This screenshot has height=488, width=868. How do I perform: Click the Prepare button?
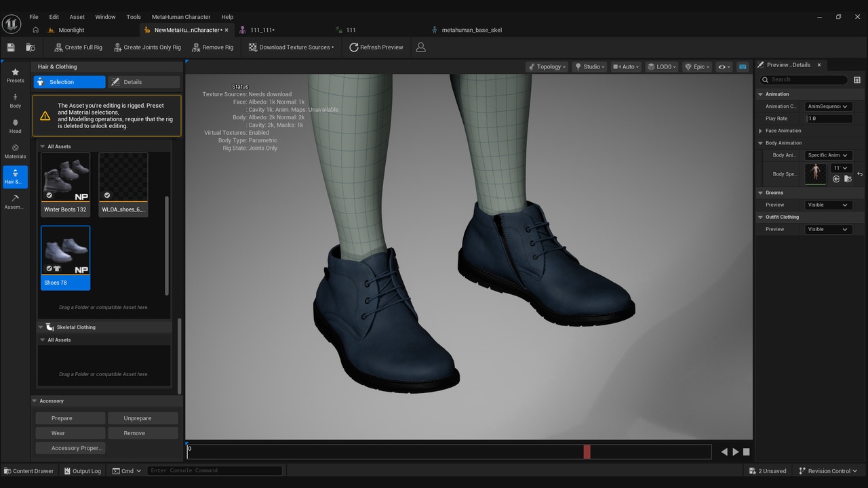70,418
